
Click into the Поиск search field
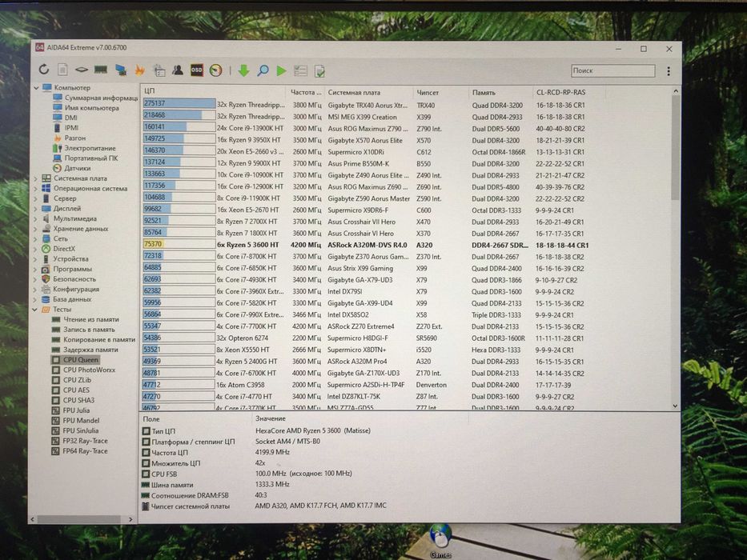(x=612, y=70)
